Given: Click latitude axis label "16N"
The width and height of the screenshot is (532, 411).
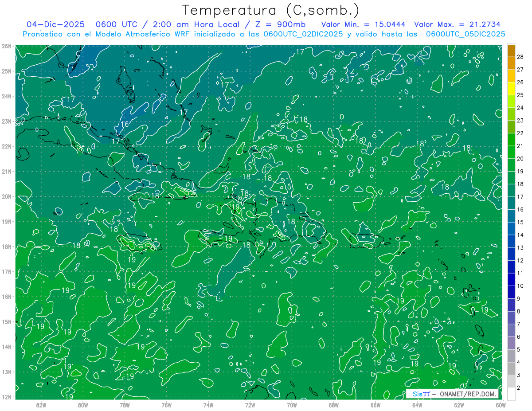Looking at the screenshot, I should click(x=6, y=297).
